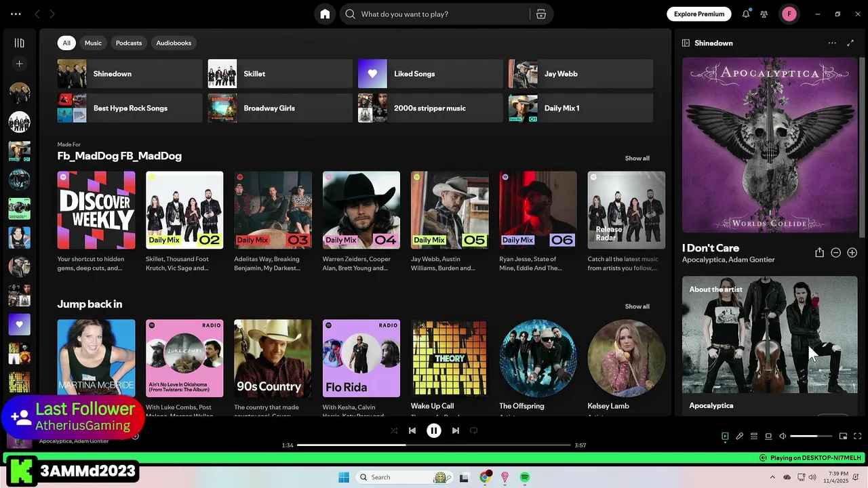The image size is (868, 488).
Task: Show all Made For mixes
Action: click(x=637, y=158)
